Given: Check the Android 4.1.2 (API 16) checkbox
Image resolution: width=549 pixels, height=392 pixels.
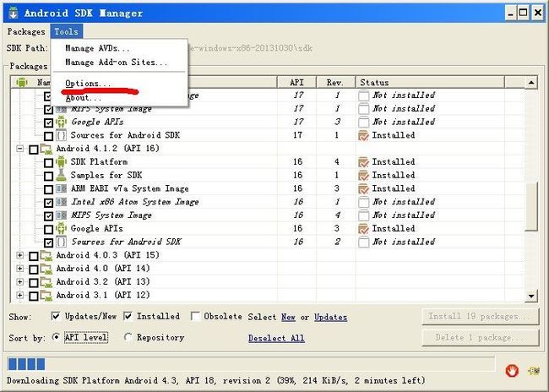Looking at the screenshot, I should coord(34,150).
